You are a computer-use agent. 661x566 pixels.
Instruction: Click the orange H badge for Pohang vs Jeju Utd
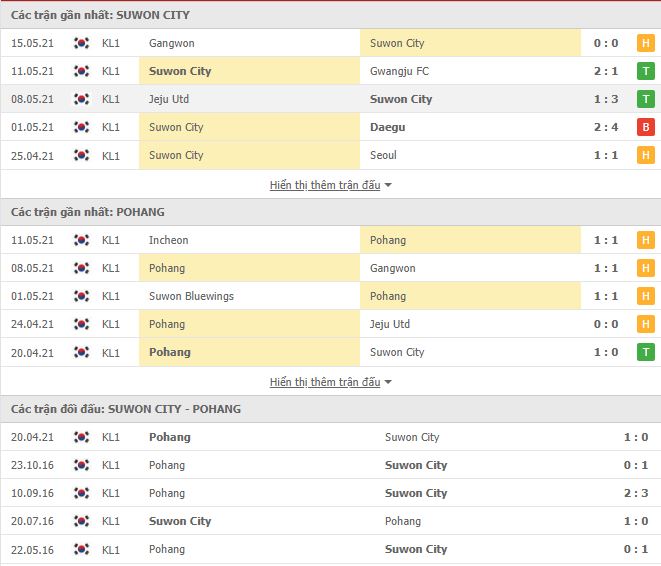click(x=645, y=324)
